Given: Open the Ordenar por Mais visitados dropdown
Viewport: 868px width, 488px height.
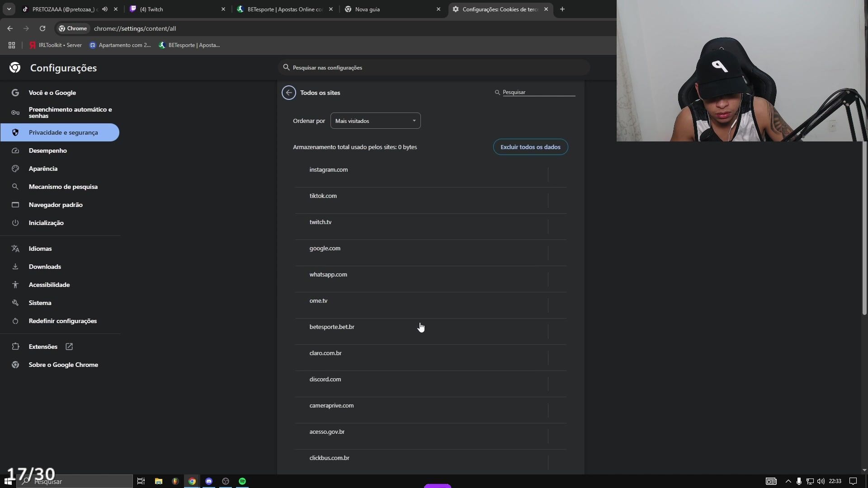Looking at the screenshot, I should click(x=376, y=121).
